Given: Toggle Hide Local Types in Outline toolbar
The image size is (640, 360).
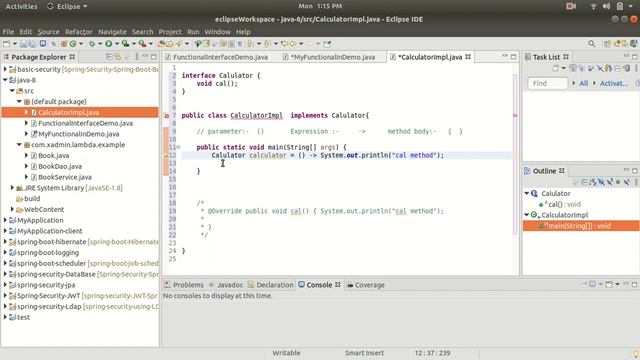Looking at the screenshot, I should pyautogui.click(x=627, y=182).
